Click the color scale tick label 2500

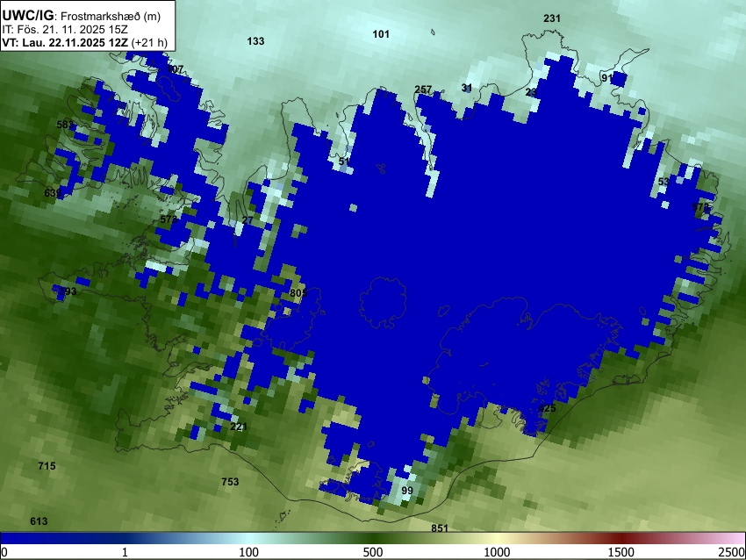tap(732, 552)
